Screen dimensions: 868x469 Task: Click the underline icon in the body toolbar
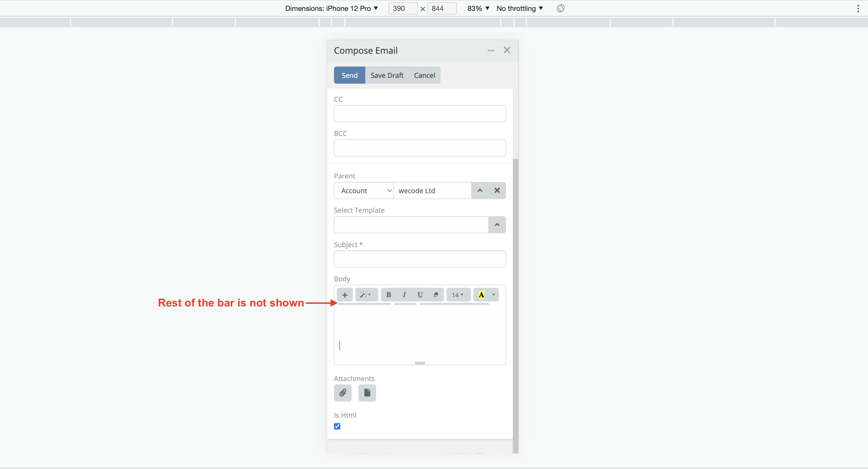pyautogui.click(x=420, y=295)
